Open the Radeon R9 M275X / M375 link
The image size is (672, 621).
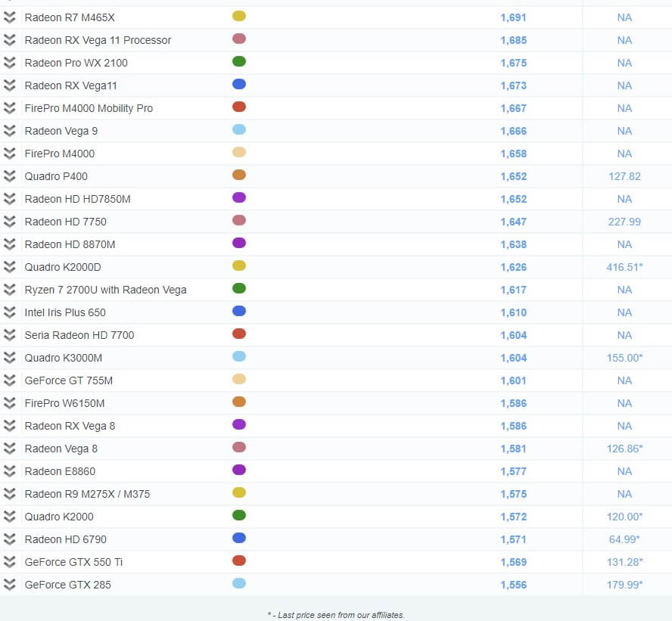click(88, 494)
